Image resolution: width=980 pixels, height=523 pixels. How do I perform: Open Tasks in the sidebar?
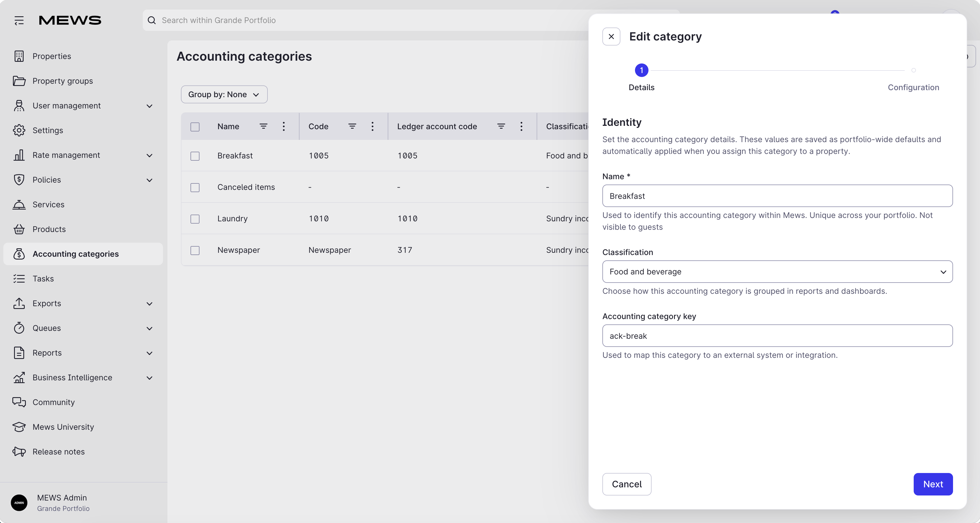tap(83, 279)
